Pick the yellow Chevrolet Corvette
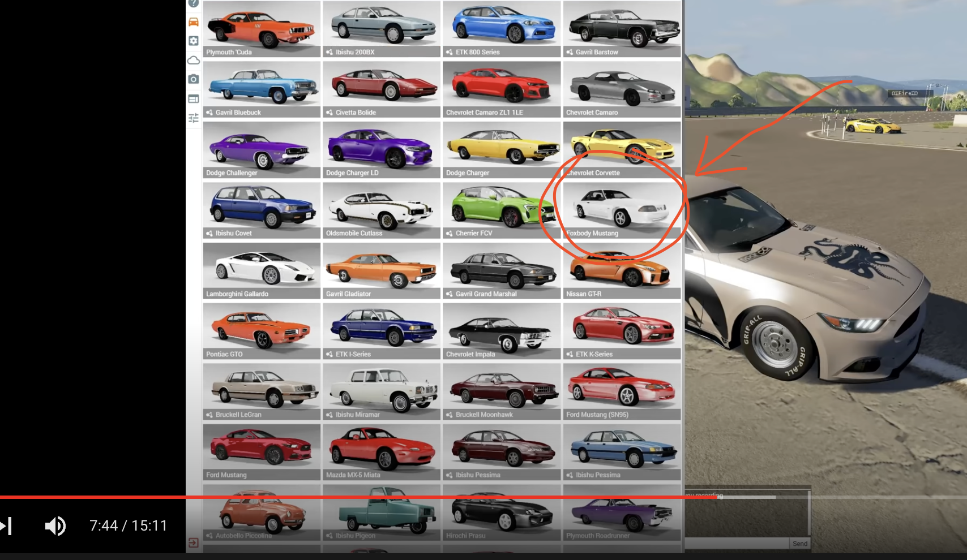967x560 pixels. click(x=622, y=150)
